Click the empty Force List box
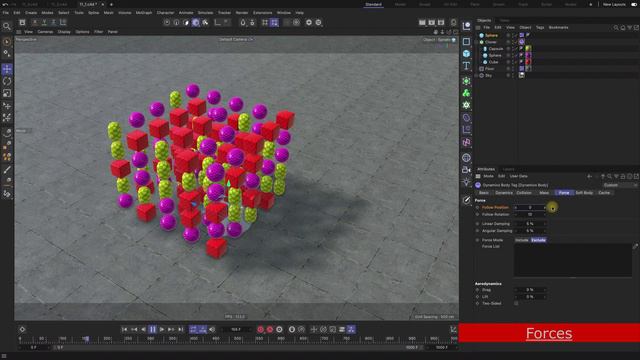 [x=573, y=260]
